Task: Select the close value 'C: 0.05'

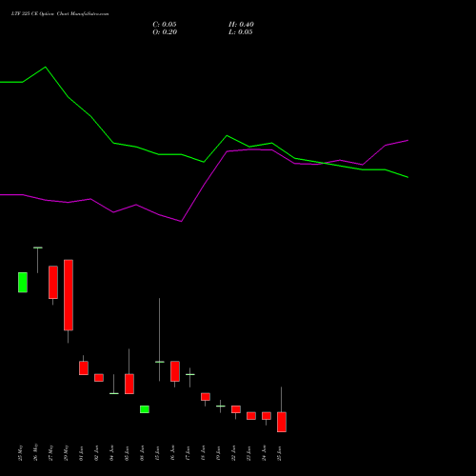Action: (x=165, y=25)
